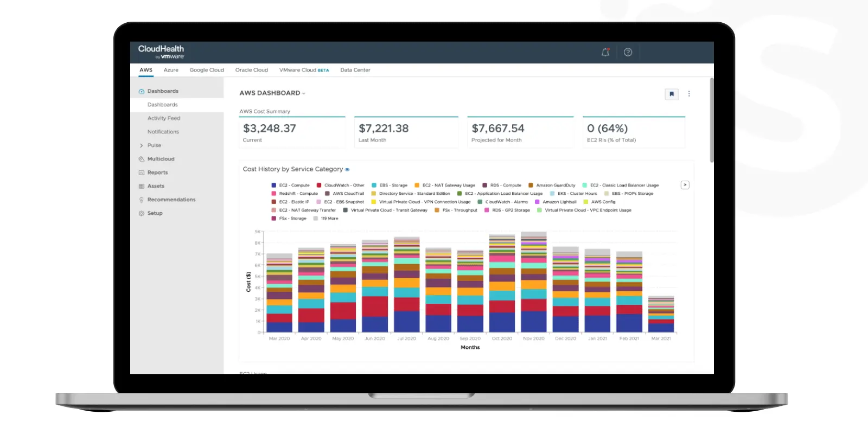Switch to the Azure tab
Image resolution: width=868 pixels, height=434 pixels.
[x=171, y=70]
